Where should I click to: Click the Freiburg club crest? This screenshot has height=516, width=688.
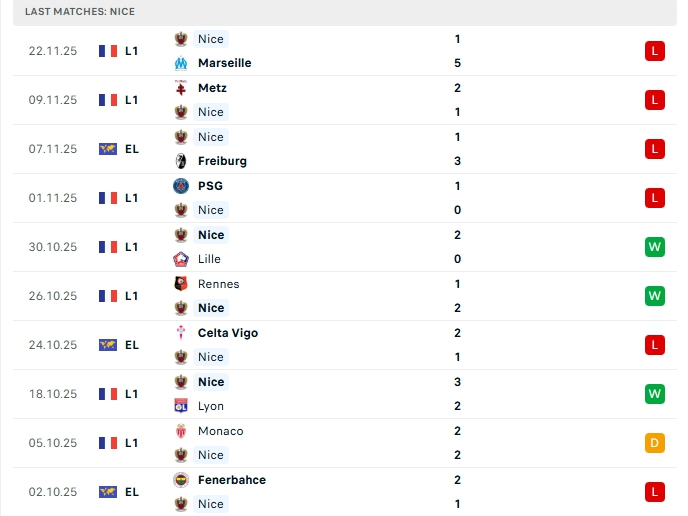click(181, 161)
